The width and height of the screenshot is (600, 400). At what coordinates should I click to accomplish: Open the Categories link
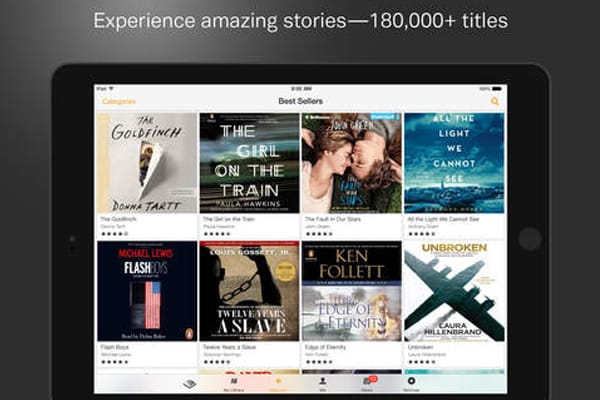coord(119,101)
